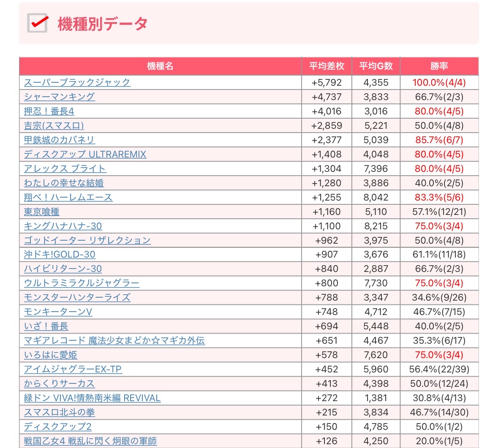Click the 平均G数 column header
The width and height of the screenshot is (498, 448).
pyautogui.click(x=376, y=66)
